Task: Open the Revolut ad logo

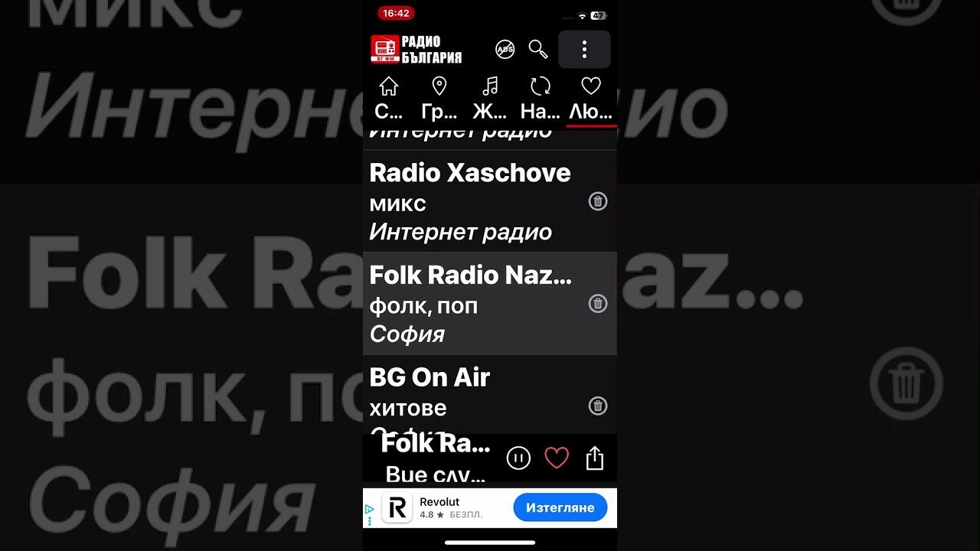Action: click(397, 508)
